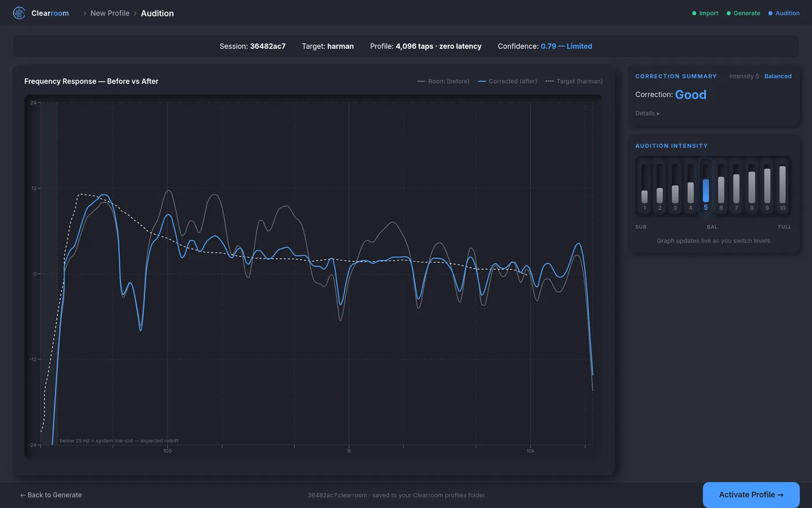Screen dimensions: 812x508
Task: Click the AUDITION INTENSITY panel heading
Action: tap(671, 146)
